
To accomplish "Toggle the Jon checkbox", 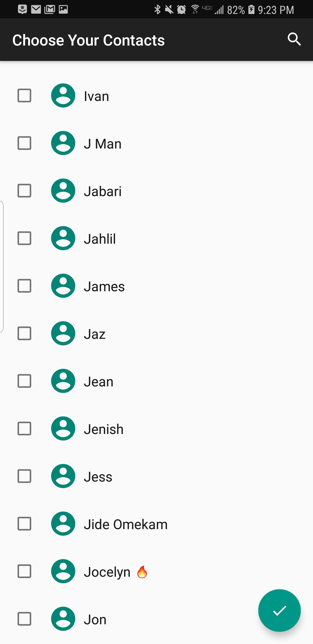I will tap(24, 619).
